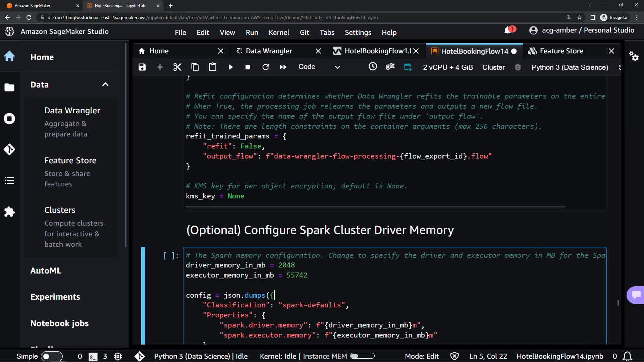Screen dimensions: 644x362
Task: Restart the kernel with the circular arrow icon
Action: pyautogui.click(x=266, y=67)
